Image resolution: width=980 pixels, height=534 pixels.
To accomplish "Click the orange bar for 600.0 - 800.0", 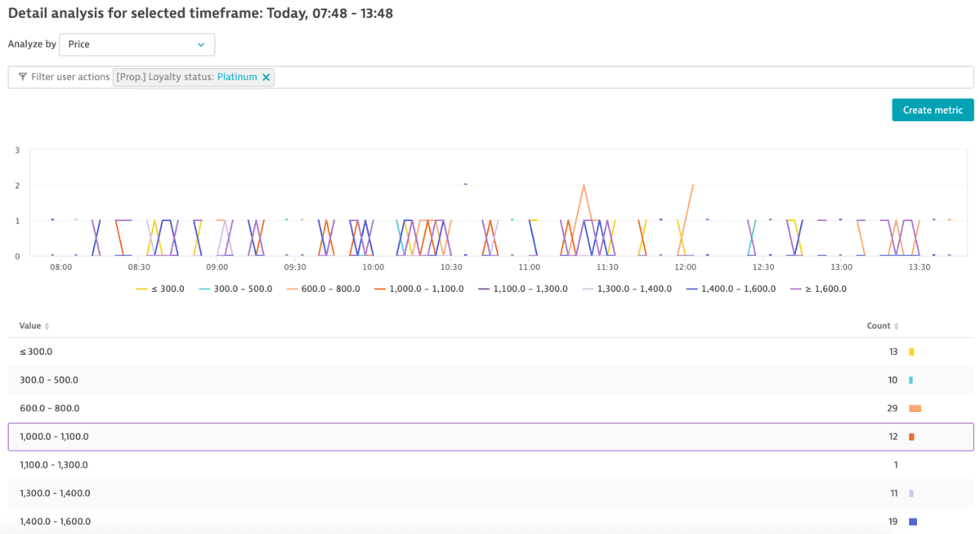I will 915,408.
